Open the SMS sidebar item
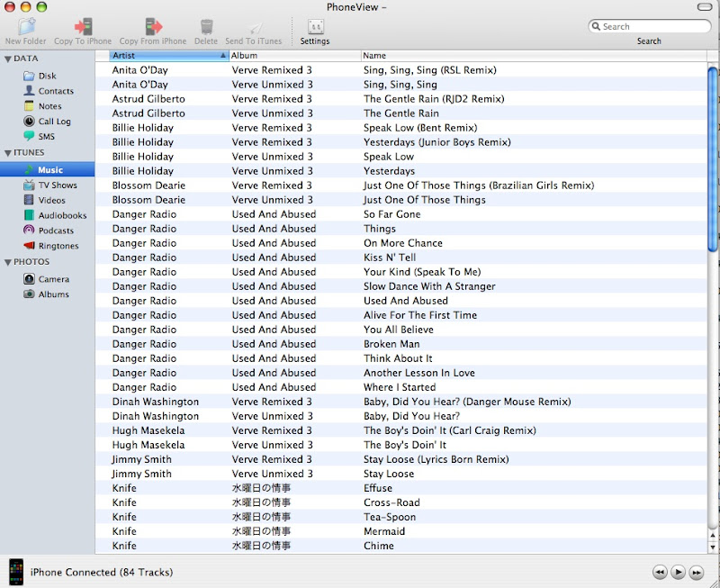720x588 pixels. coord(46,137)
